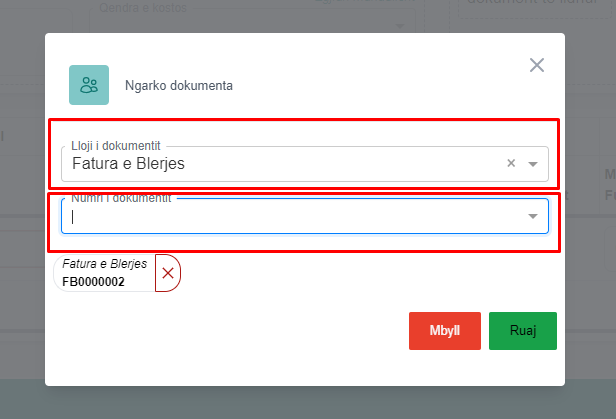The image size is (616, 419).
Task: Remove the FB0000002 document chip with red X
Action: (x=168, y=273)
